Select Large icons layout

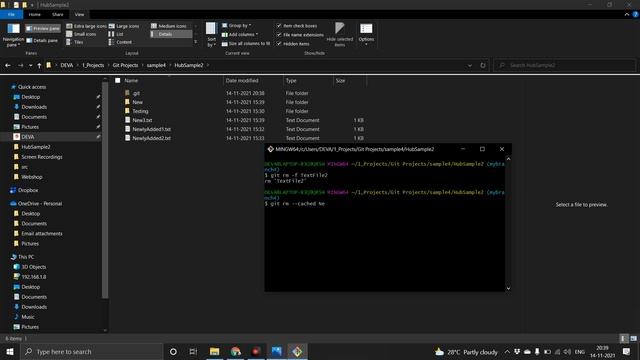click(x=124, y=26)
